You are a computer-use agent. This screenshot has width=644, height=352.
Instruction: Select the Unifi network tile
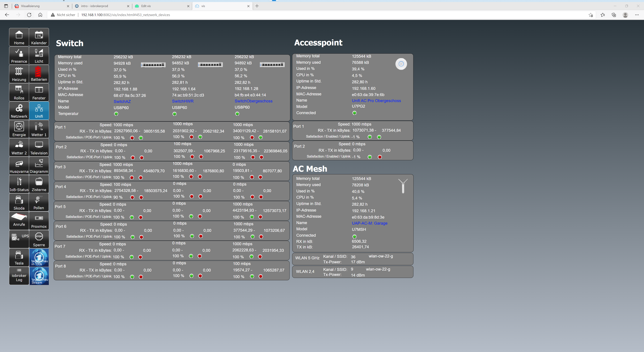coord(39,111)
